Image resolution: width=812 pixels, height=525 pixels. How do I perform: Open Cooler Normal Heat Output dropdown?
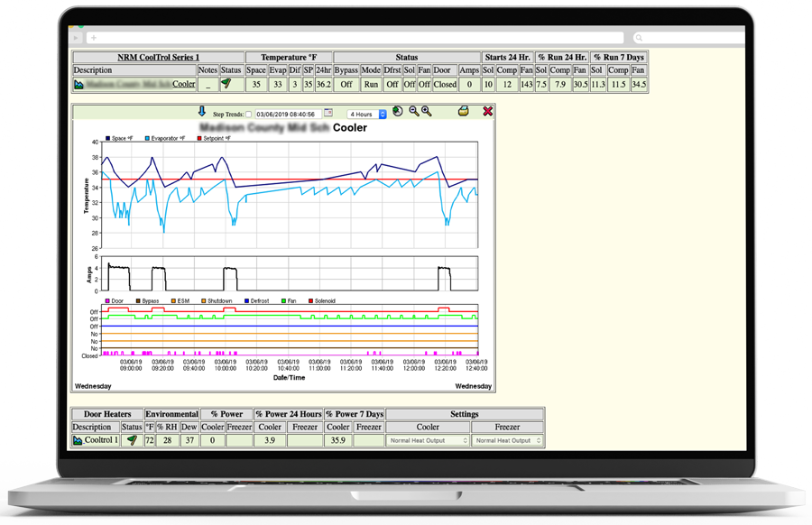[x=428, y=440]
